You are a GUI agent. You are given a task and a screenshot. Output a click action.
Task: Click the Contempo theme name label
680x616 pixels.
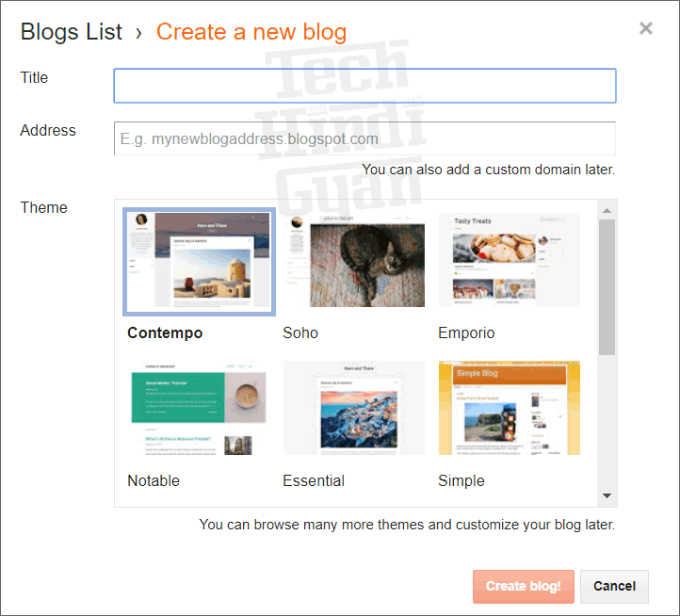tap(165, 332)
